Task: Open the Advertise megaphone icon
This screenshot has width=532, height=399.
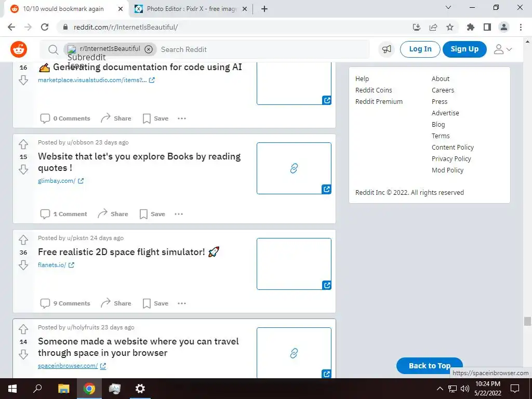Action: tap(387, 49)
